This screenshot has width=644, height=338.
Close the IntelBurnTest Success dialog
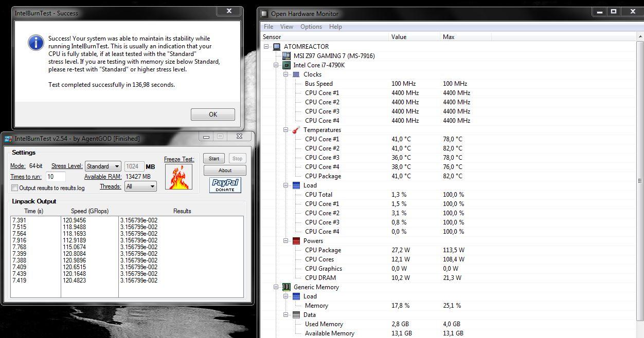(x=229, y=11)
